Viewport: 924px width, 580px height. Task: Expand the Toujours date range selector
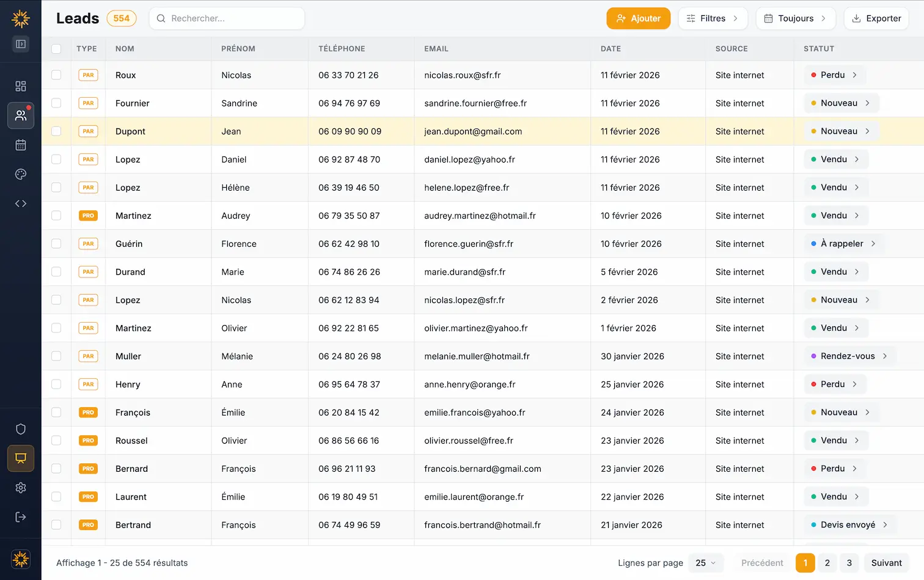click(795, 18)
